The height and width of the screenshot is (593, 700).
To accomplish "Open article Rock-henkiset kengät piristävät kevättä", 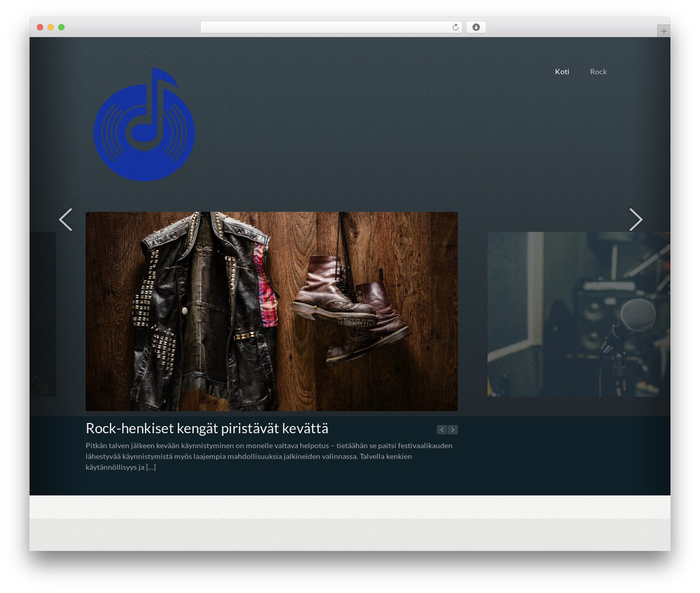I will click(x=207, y=428).
